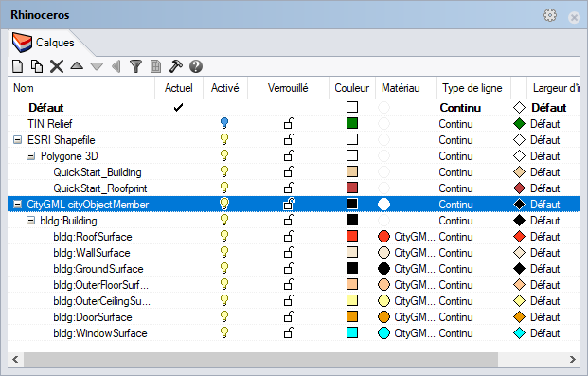Click material circle of CityGML cityObjectMember
Image resolution: width=588 pixels, height=376 pixels.
[383, 205]
